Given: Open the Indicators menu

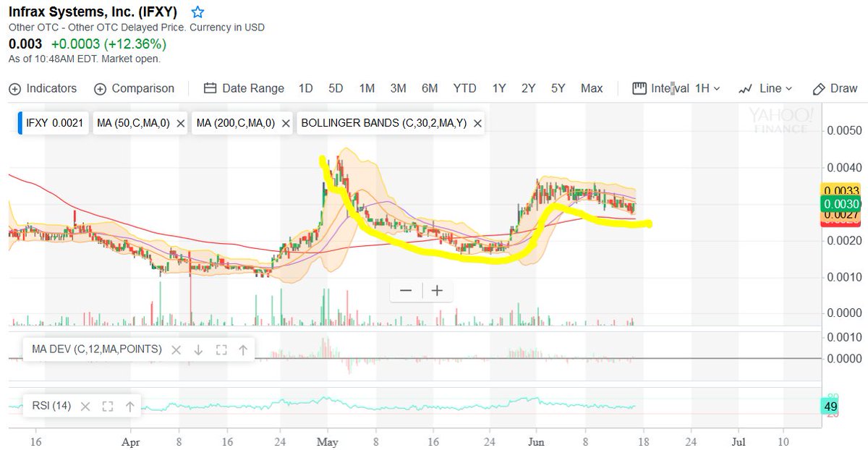Looking at the screenshot, I should (x=43, y=88).
